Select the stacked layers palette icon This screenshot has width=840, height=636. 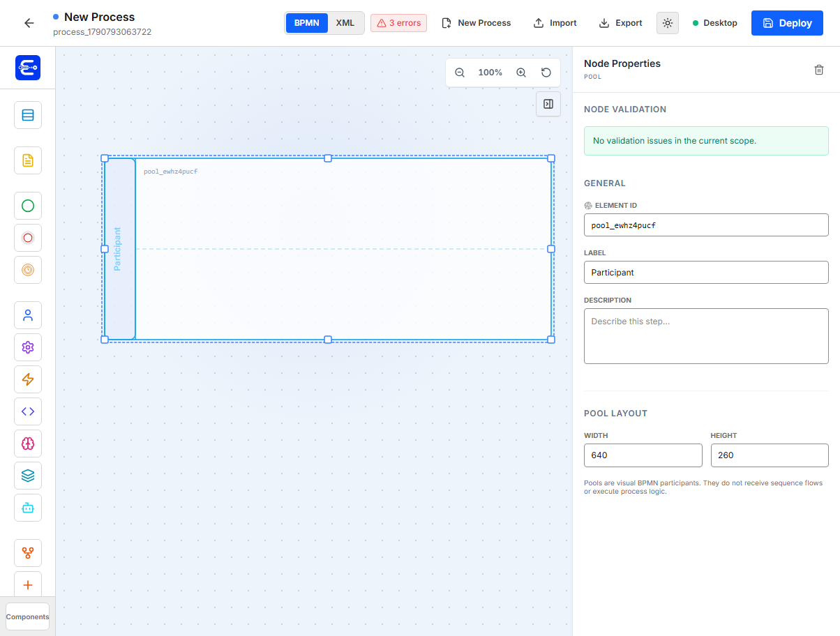[x=28, y=476]
